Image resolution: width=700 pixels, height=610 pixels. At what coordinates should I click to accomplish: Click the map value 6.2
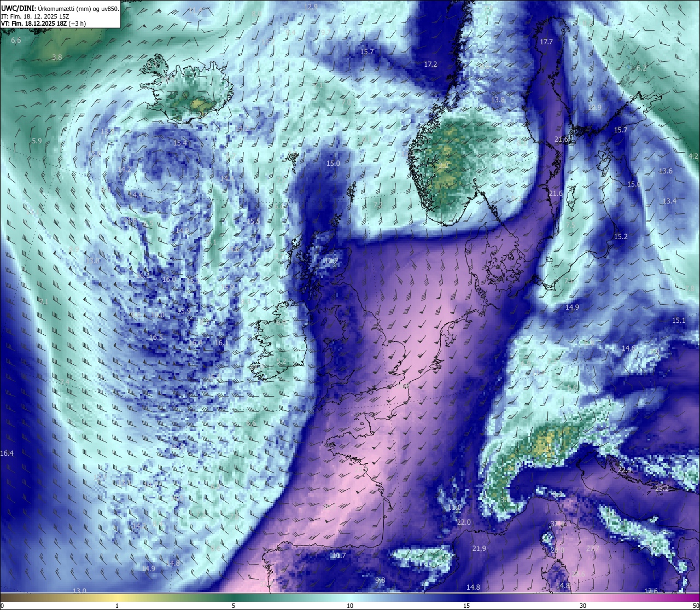point(641,68)
